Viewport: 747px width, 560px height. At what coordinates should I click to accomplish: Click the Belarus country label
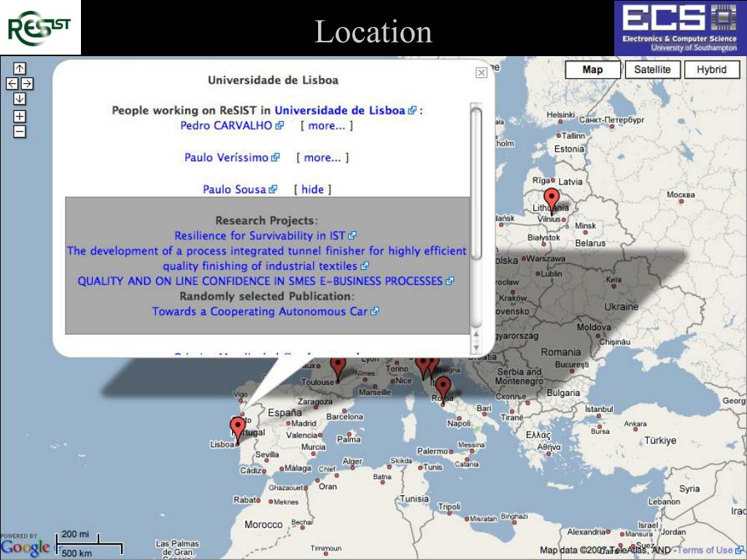(x=590, y=244)
